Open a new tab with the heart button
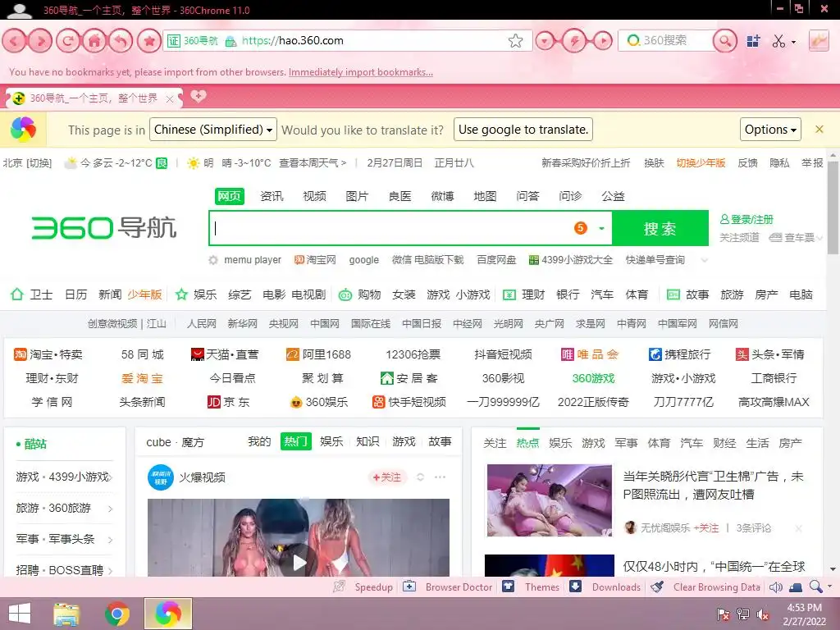This screenshot has height=630, width=840. point(199,97)
